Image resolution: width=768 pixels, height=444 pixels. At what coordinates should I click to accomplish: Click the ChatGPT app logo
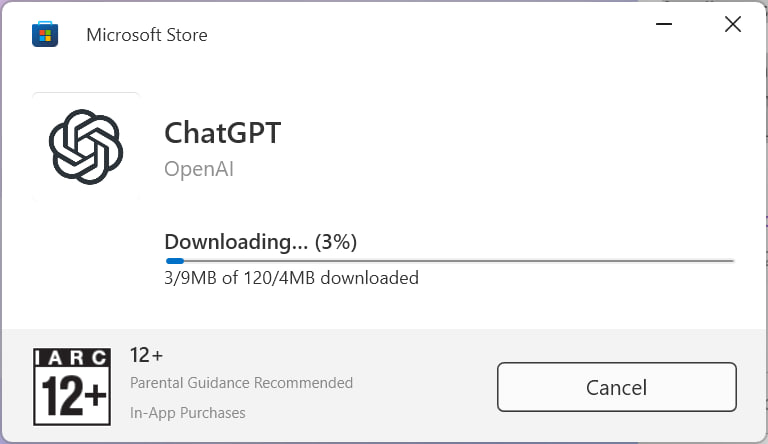point(86,147)
